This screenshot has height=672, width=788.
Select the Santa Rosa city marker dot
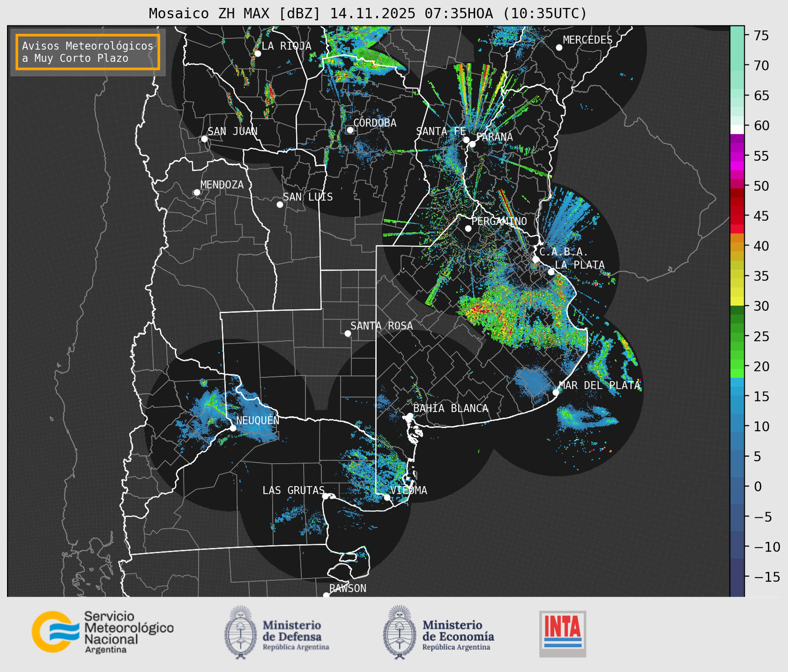tap(348, 333)
